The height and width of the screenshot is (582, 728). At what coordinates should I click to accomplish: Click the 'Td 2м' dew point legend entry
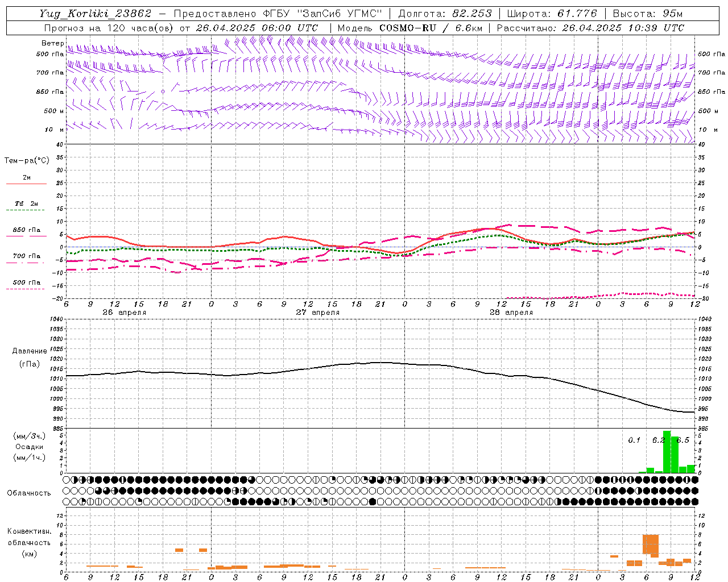(26, 203)
